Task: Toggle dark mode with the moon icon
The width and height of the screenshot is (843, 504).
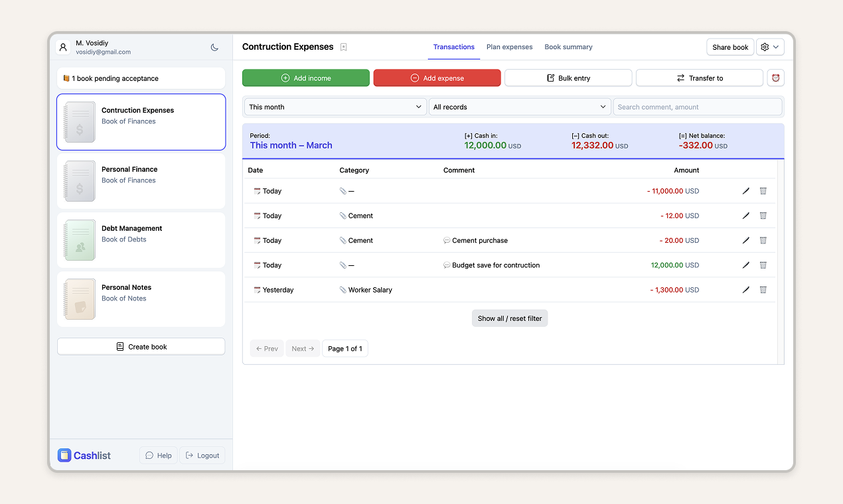Action: [214, 47]
